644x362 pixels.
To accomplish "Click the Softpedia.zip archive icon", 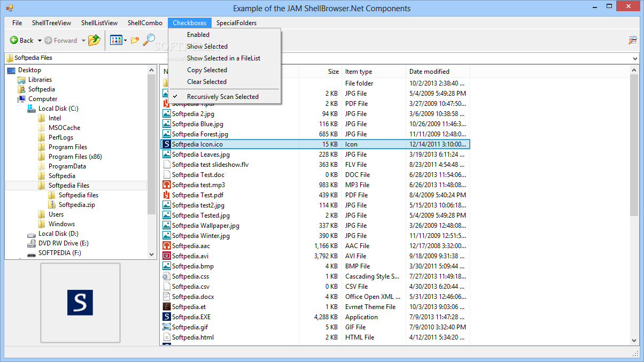I will [52, 205].
